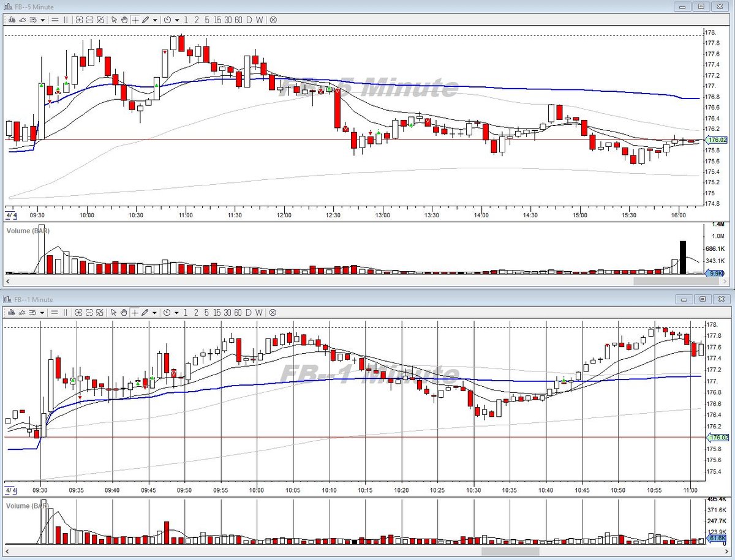This screenshot has height=560, width=735.
Task: Restore the FB--5 Minute chart window
Action: [701, 7]
